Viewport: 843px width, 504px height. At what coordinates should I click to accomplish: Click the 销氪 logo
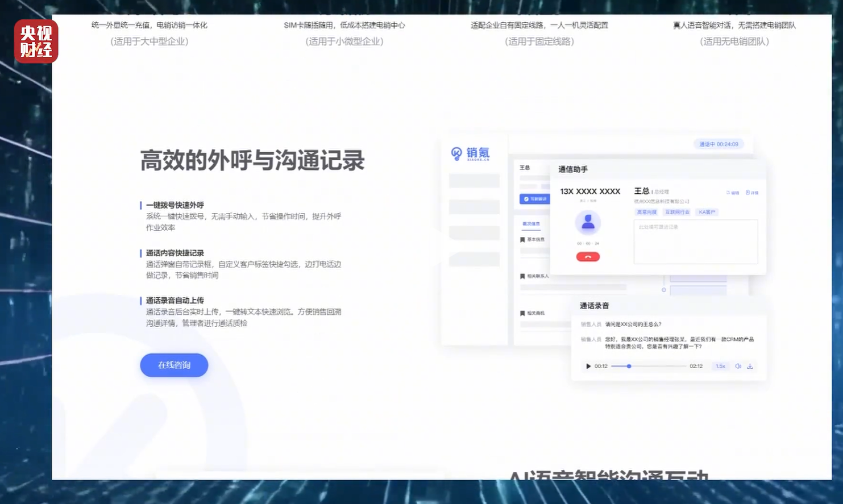(470, 153)
